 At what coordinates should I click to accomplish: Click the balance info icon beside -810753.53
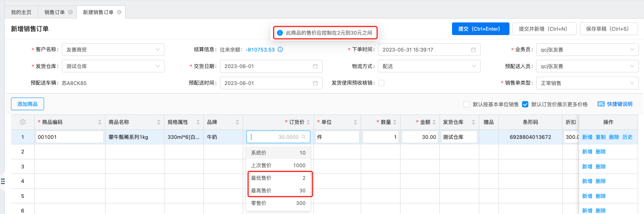(x=280, y=50)
